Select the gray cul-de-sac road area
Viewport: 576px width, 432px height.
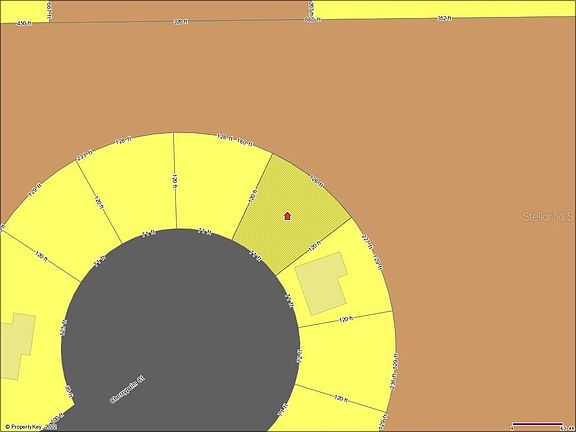pyautogui.click(x=180, y=331)
